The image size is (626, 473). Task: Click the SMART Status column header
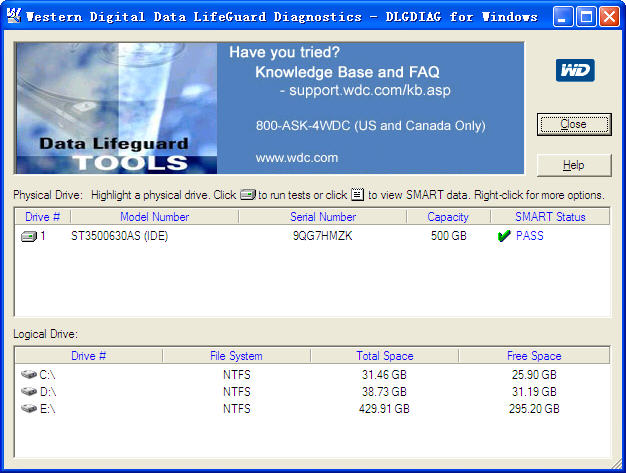[550, 217]
